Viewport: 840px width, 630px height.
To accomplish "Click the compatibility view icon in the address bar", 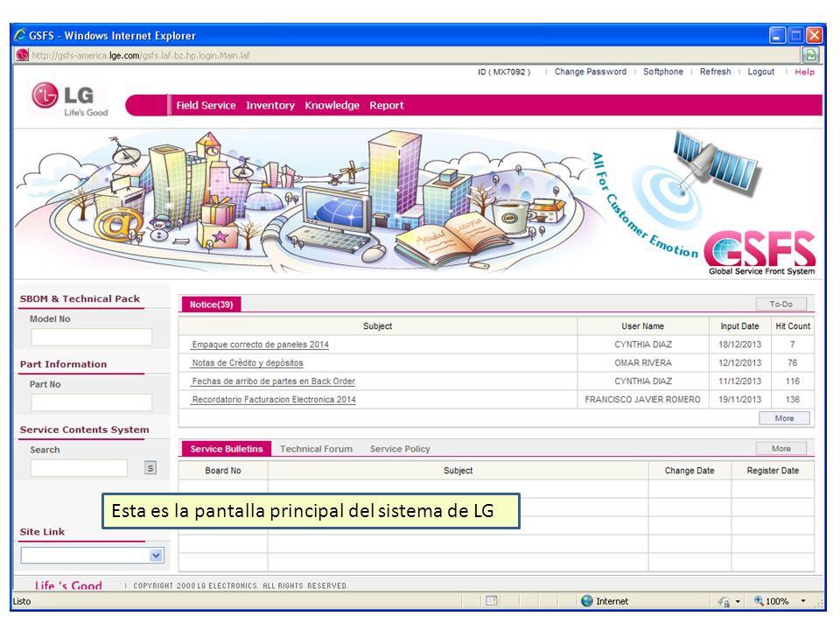I will pos(811,54).
